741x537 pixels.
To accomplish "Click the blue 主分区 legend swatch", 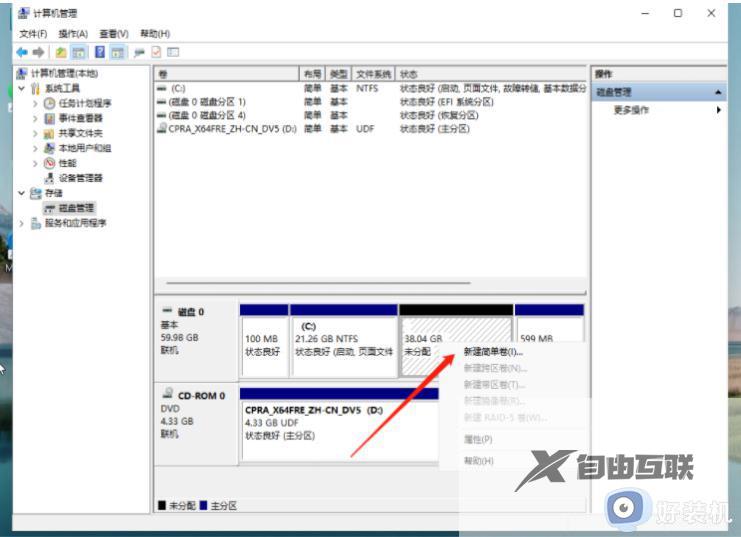I will (x=203, y=505).
